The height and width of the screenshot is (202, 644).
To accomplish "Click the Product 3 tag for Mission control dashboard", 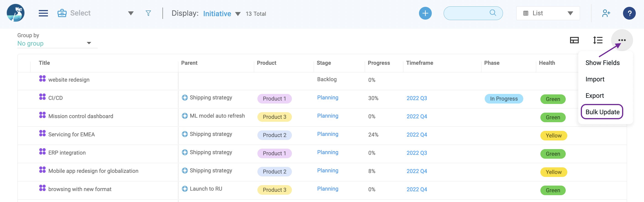I will [274, 117].
